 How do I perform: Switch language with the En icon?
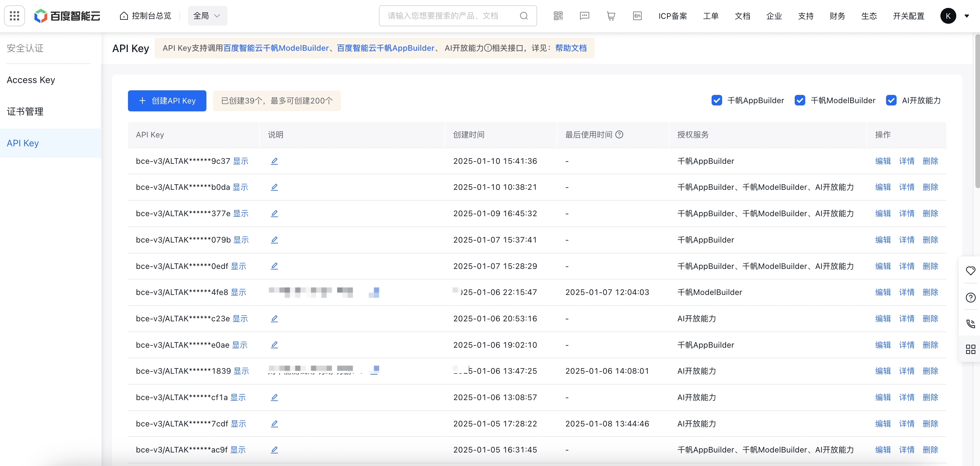tap(637, 15)
